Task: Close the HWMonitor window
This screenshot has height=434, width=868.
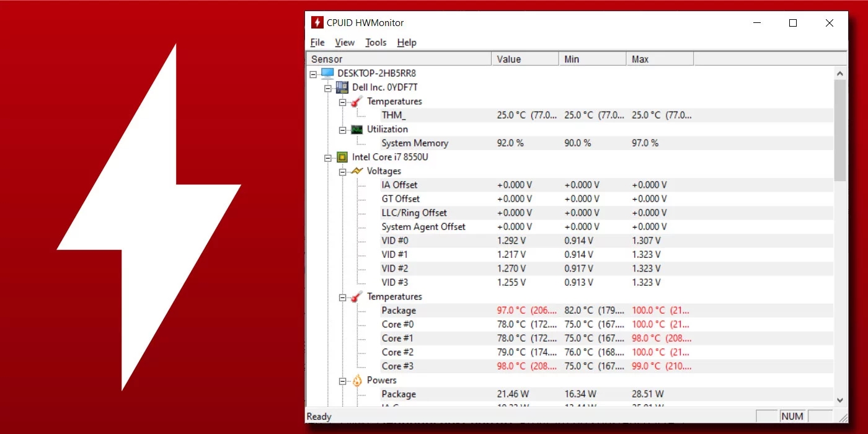Action: (830, 23)
